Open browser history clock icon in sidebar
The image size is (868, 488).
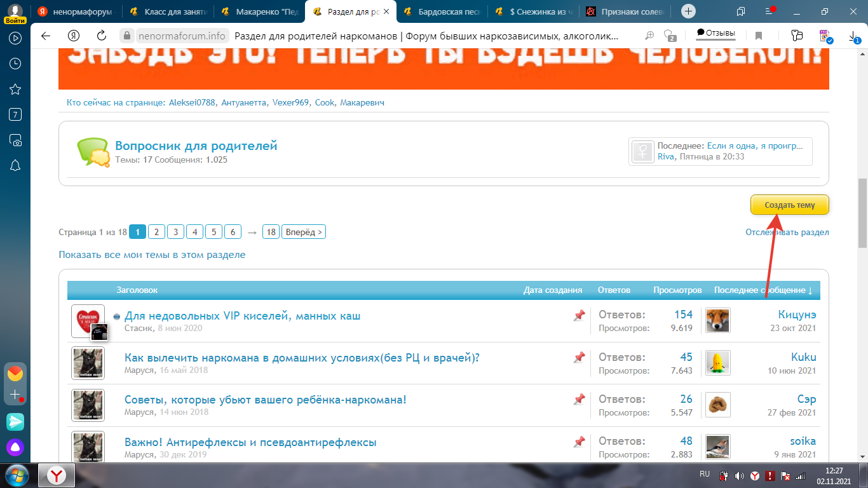[15, 64]
